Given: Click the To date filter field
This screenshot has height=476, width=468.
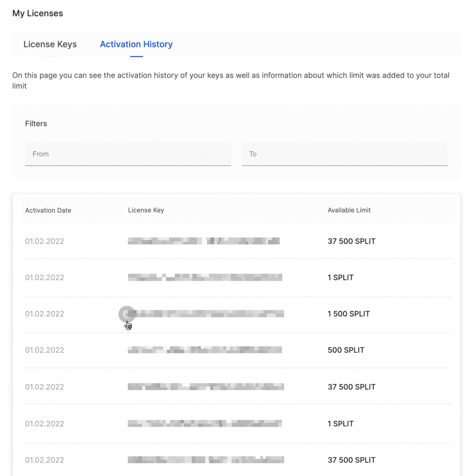Looking at the screenshot, I should [x=344, y=154].
